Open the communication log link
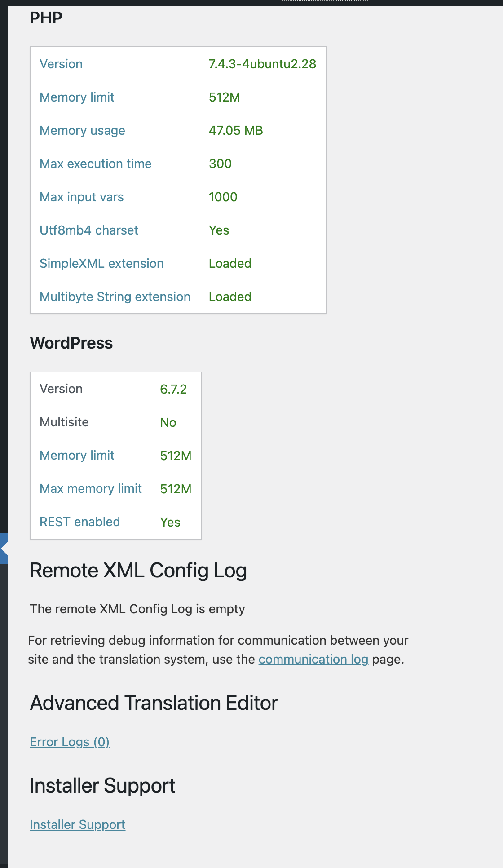 pyautogui.click(x=313, y=659)
